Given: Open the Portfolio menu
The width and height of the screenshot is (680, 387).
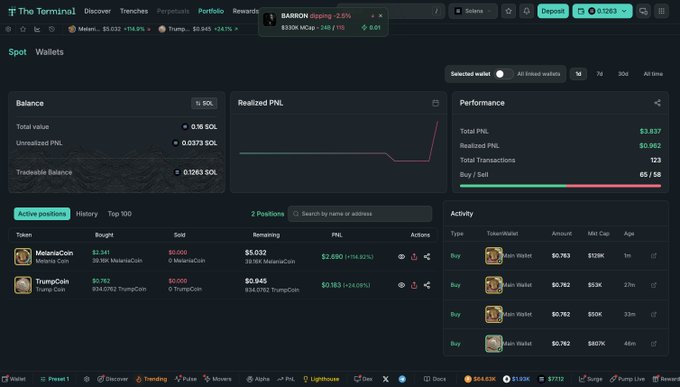Looking at the screenshot, I should (211, 11).
